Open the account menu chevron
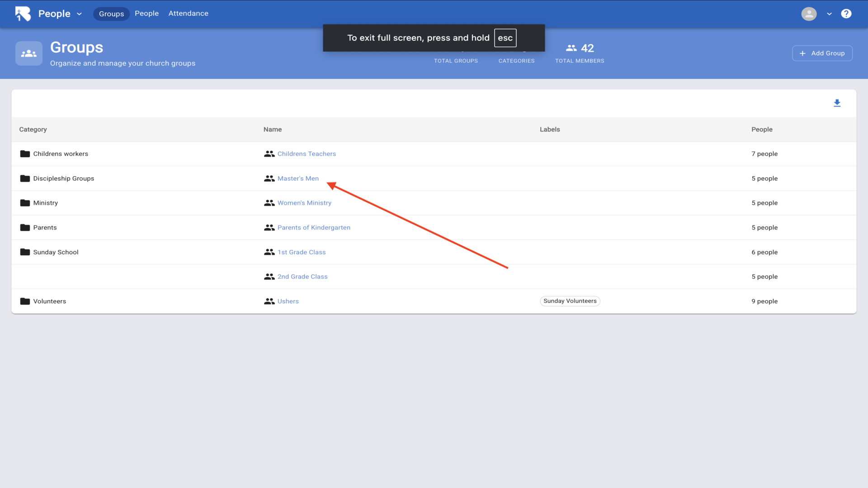 [829, 14]
